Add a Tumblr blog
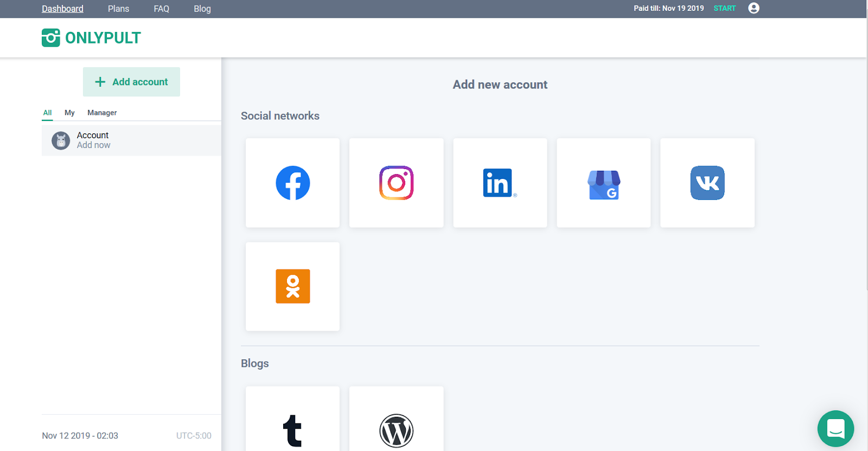This screenshot has height=451, width=868. [x=292, y=418]
